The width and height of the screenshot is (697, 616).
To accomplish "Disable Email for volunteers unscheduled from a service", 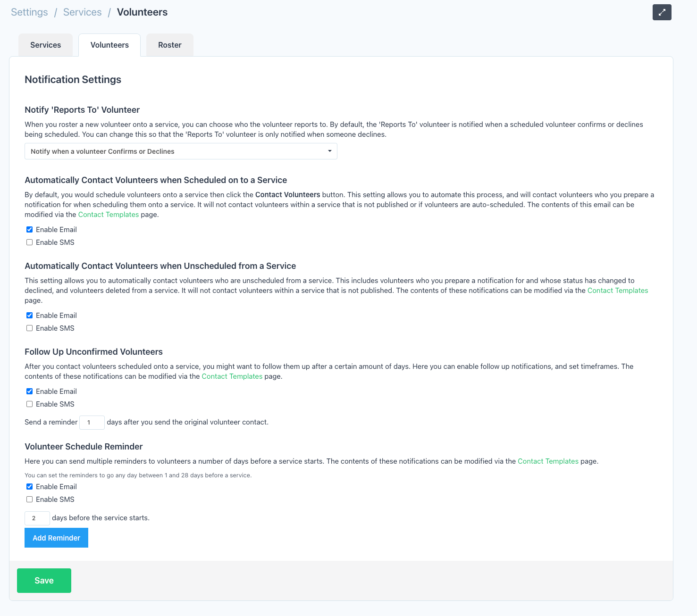I will 30,316.
